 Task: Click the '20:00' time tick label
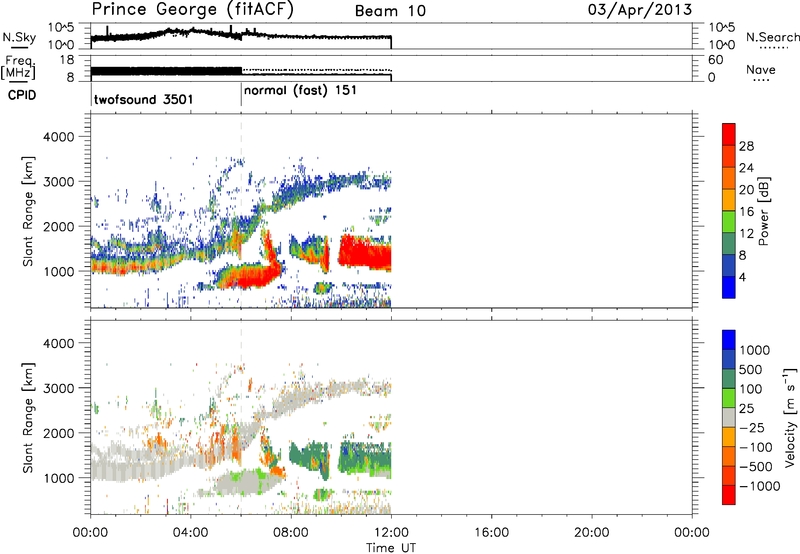[x=591, y=533]
